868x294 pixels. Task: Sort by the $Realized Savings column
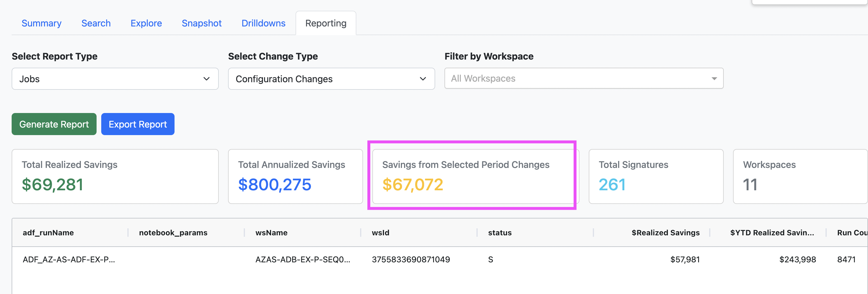pos(665,232)
